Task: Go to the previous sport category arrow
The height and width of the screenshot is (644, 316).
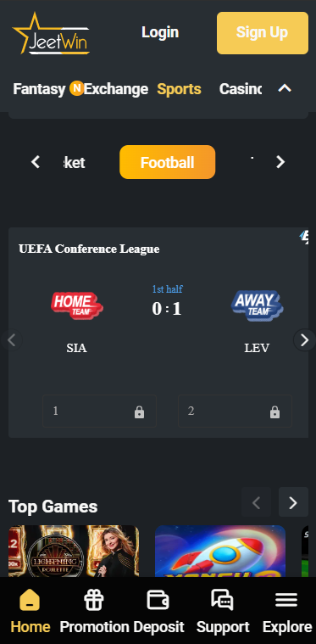Action: (x=36, y=162)
